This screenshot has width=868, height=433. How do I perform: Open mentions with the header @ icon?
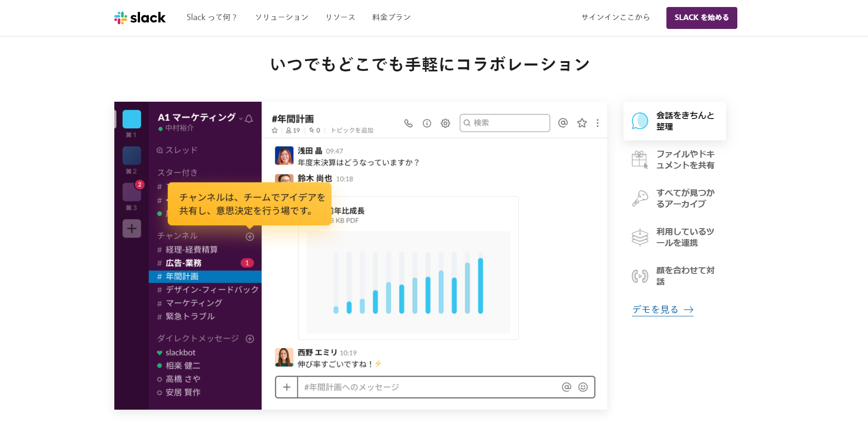click(x=563, y=123)
